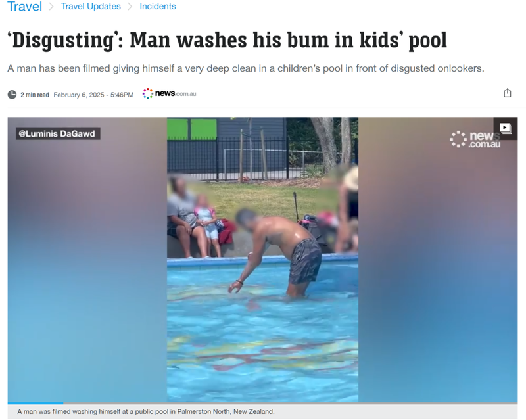
Task: Click the chevron just before Incidents
Action: [x=130, y=7]
